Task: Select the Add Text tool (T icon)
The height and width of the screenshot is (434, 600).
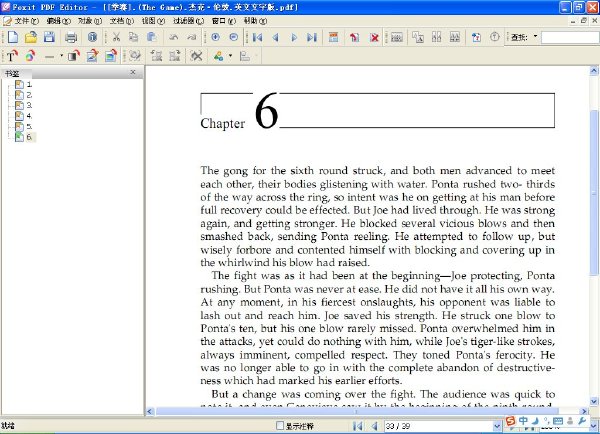Action: 12,56
